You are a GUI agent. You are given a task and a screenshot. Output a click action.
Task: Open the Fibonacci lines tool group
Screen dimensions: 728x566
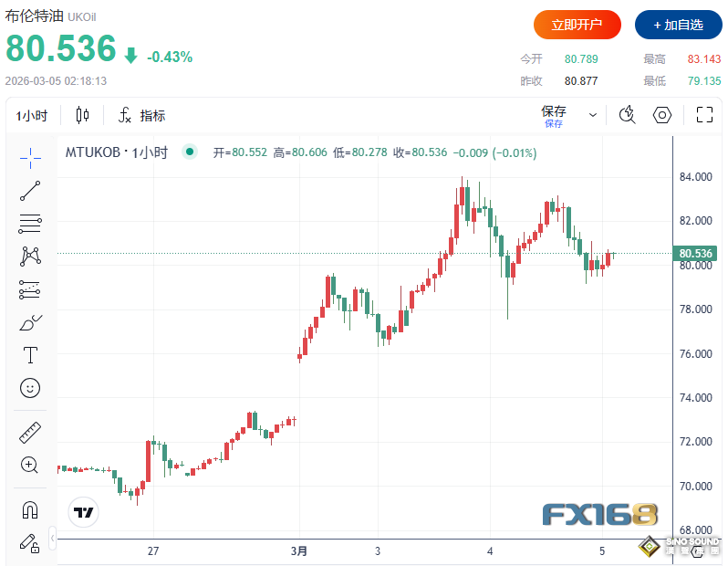tap(30, 224)
